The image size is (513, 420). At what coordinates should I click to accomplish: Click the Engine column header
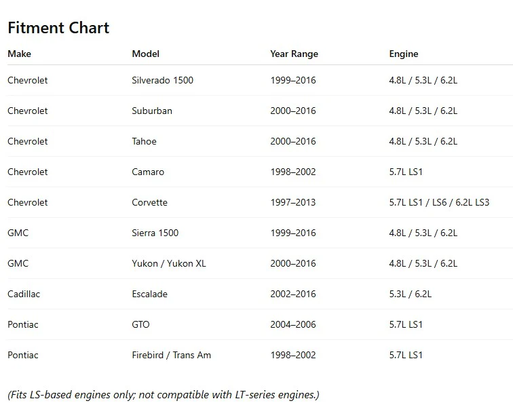tap(404, 54)
